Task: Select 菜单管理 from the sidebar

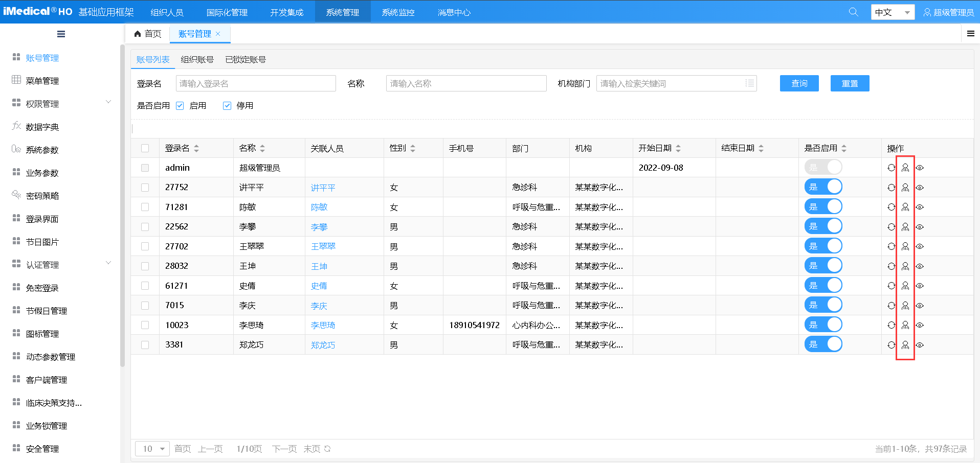Action: tap(43, 80)
